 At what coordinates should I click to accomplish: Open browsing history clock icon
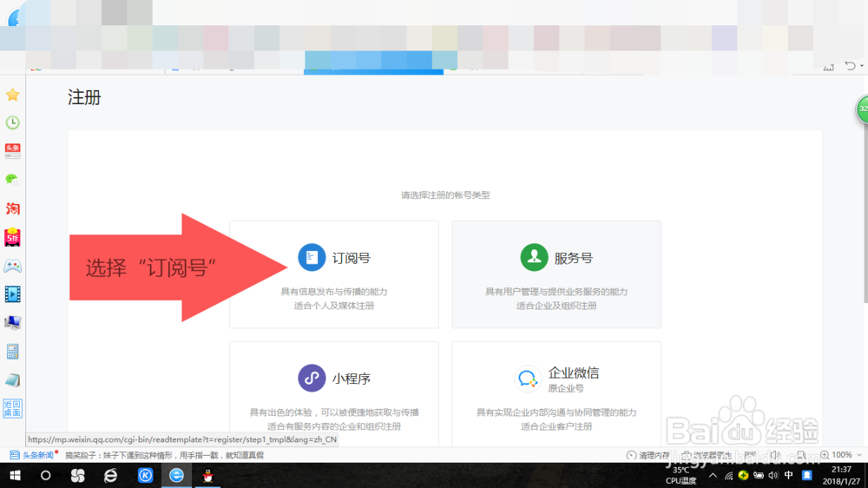click(x=12, y=122)
